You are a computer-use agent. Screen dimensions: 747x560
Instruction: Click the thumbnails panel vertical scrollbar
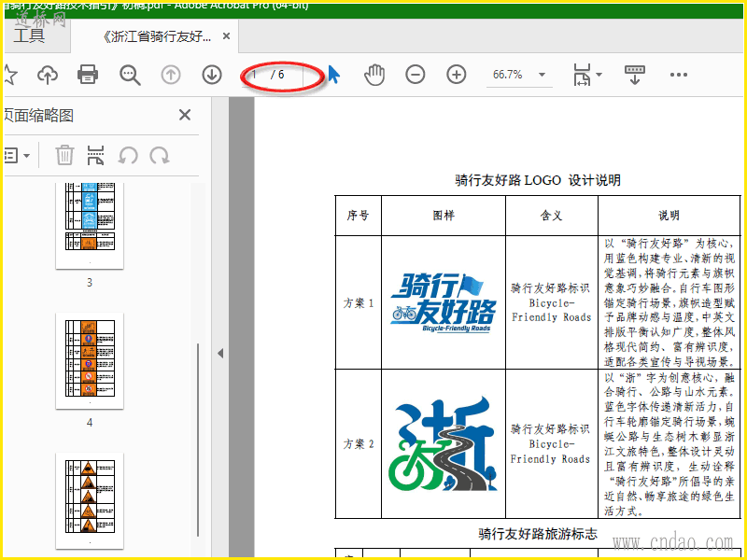click(198, 441)
